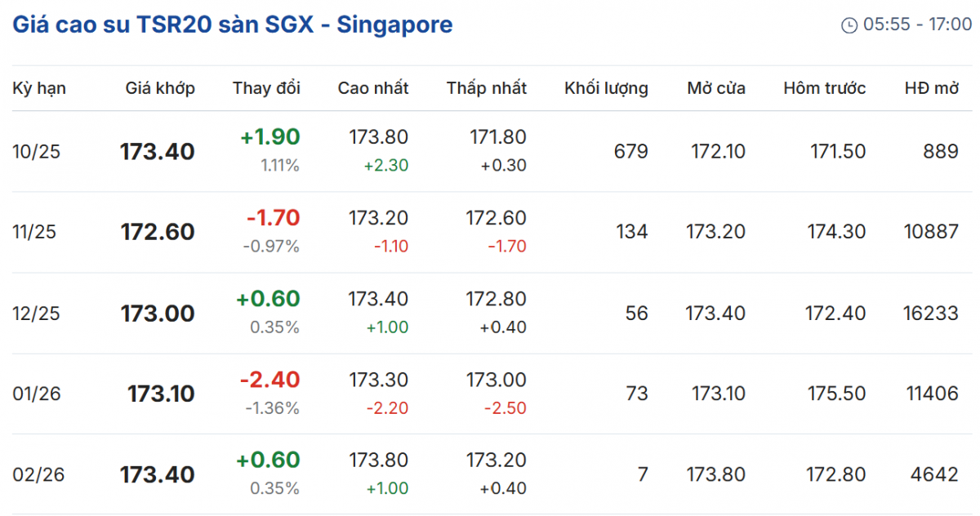
Task: Open the 11/25 contract term
Action: tap(35, 233)
